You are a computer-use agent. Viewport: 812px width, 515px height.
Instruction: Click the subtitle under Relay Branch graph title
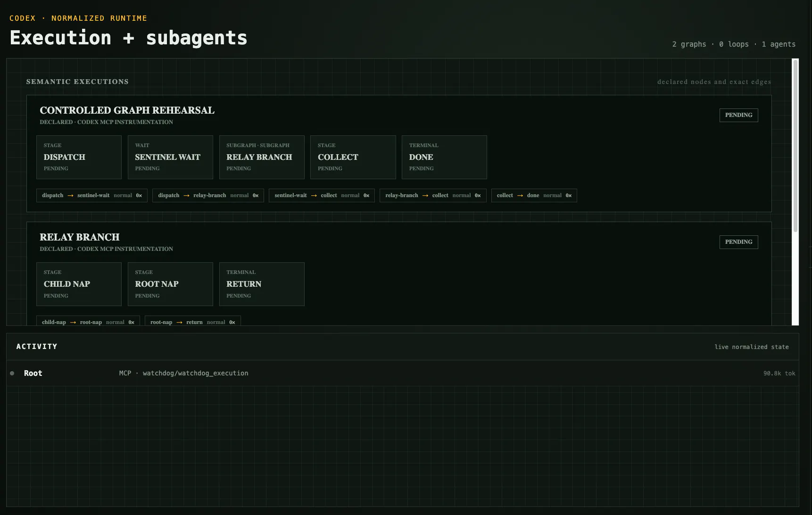(106, 249)
